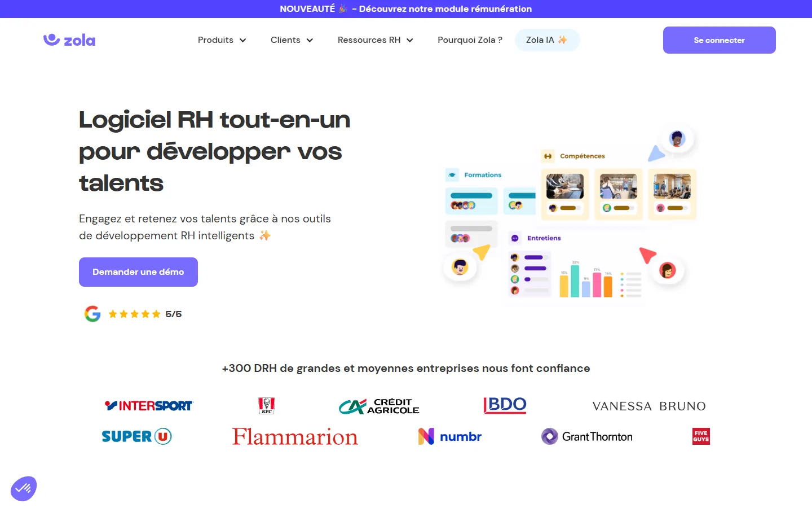This screenshot has width=812, height=508.
Task: Click the Zola logo
Action: (x=69, y=40)
